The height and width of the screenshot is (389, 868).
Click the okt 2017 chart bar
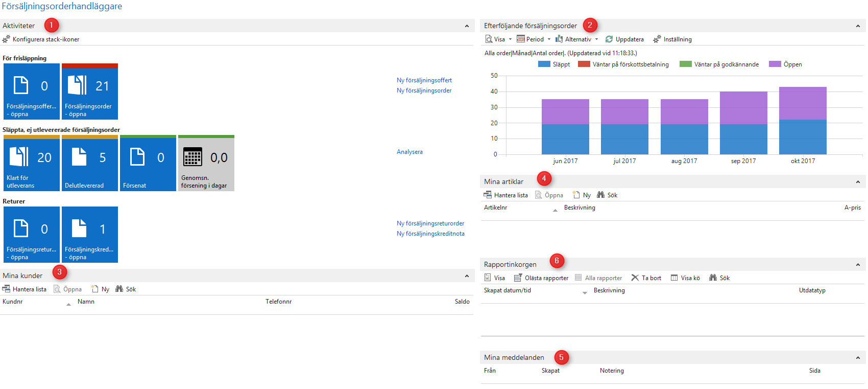coord(803,121)
